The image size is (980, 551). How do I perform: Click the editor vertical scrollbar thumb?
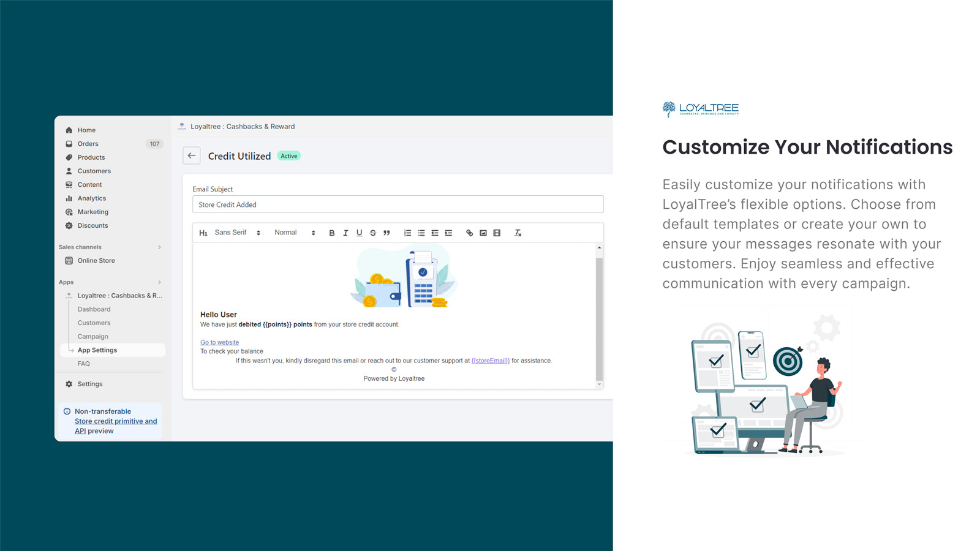[x=600, y=319]
